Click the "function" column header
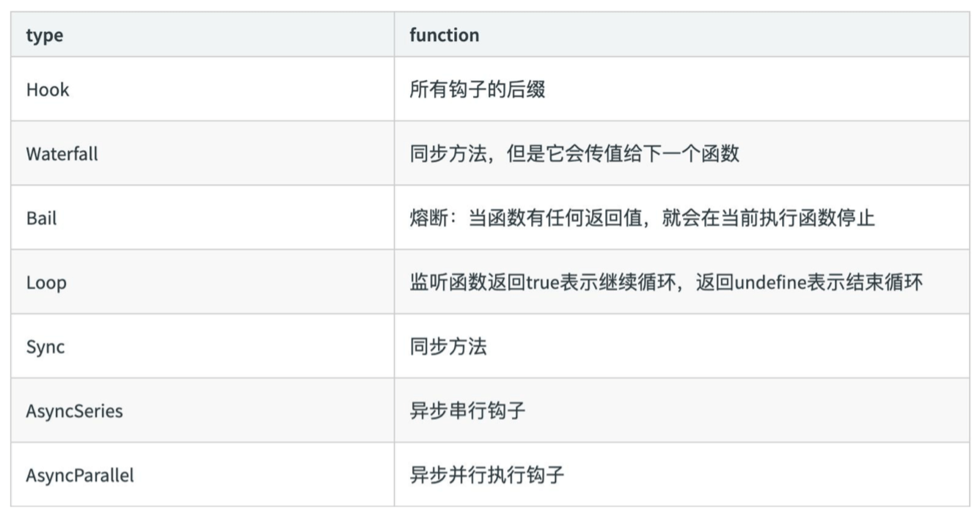The image size is (980, 519). tap(444, 35)
